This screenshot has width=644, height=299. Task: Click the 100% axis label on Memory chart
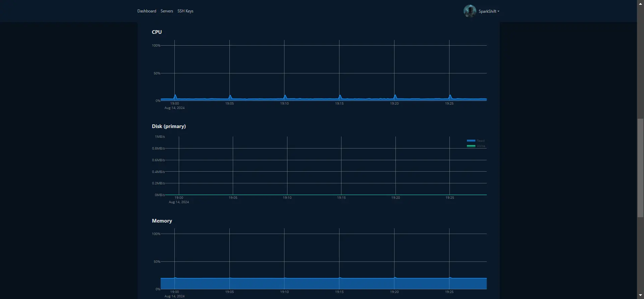[156, 234]
